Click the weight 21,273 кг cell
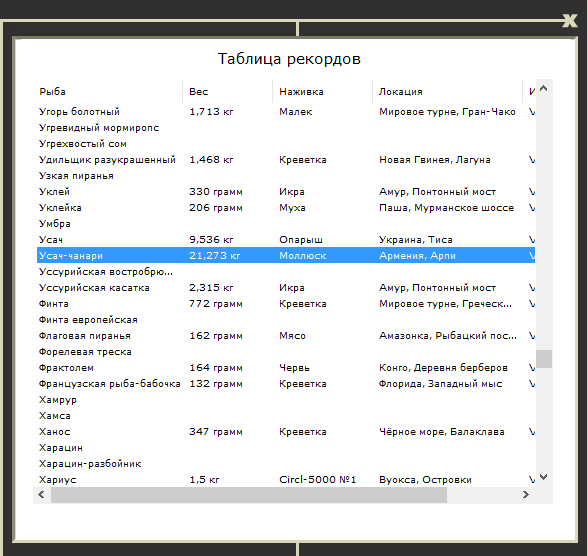588x556 pixels. tap(214, 256)
